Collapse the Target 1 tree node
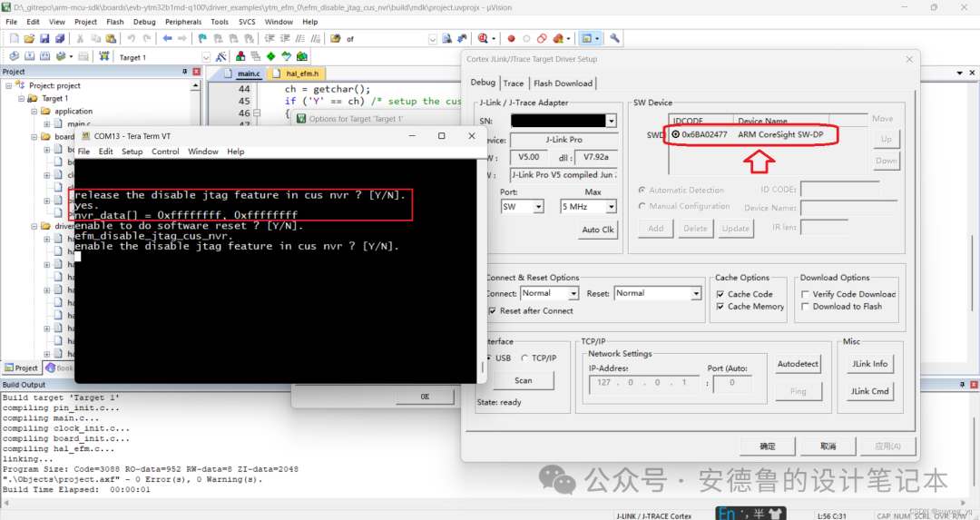The width and height of the screenshot is (980, 520). (21, 98)
